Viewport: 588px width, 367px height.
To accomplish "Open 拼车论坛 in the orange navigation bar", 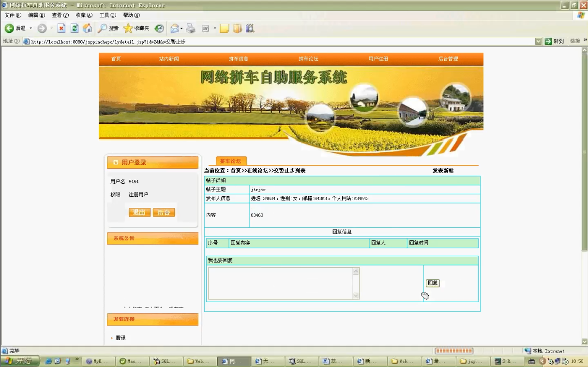I will click(x=308, y=59).
